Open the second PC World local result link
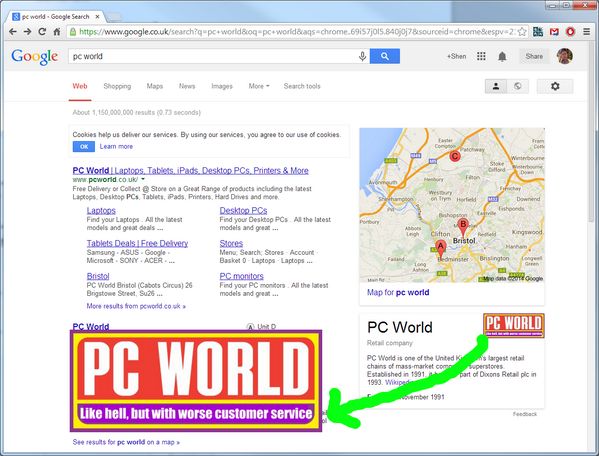This screenshot has width=599, height=456. tap(91, 327)
